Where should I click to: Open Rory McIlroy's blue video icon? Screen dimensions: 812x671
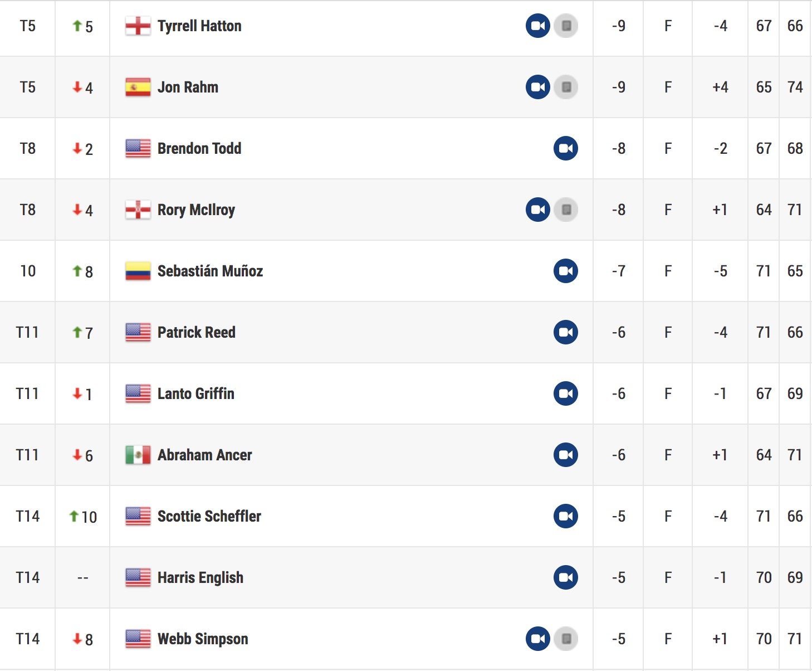[538, 210]
